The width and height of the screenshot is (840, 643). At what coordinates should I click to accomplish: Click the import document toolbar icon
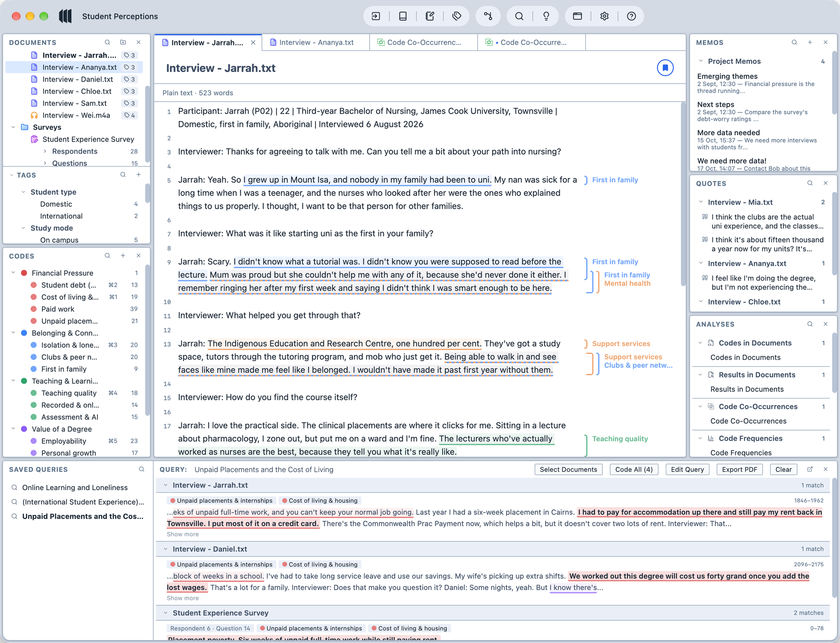[376, 16]
